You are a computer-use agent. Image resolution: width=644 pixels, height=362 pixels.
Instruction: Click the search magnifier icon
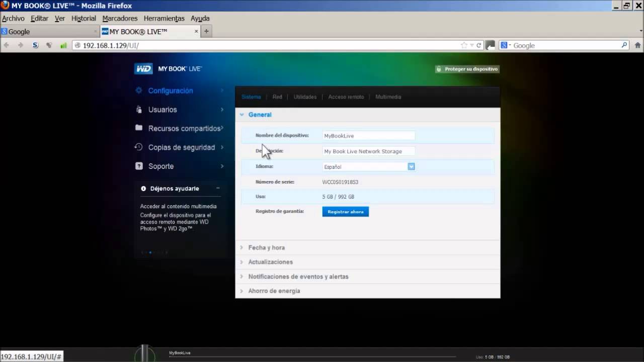(x=624, y=45)
